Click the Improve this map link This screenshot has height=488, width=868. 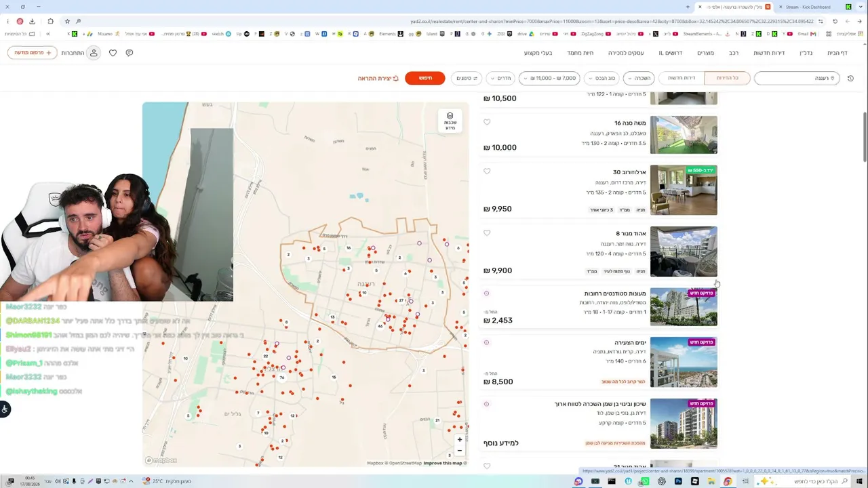click(x=443, y=463)
